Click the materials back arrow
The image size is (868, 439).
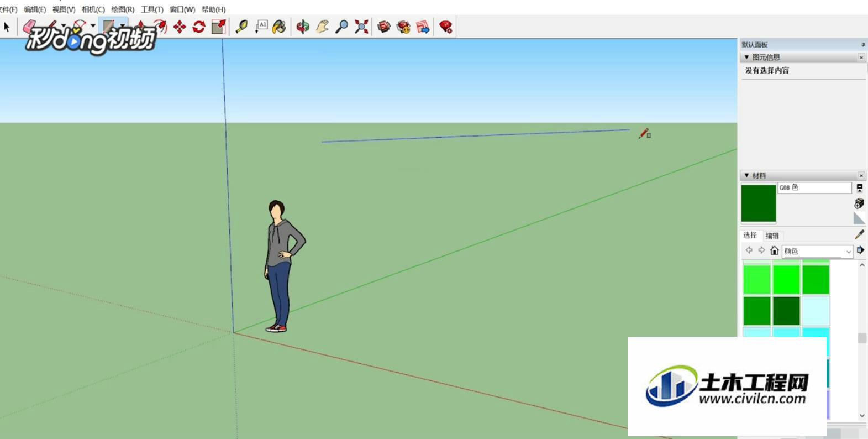tap(749, 250)
